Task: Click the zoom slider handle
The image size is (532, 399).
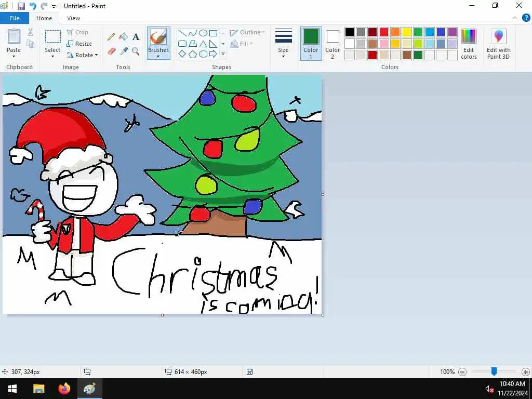Action: click(494, 371)
